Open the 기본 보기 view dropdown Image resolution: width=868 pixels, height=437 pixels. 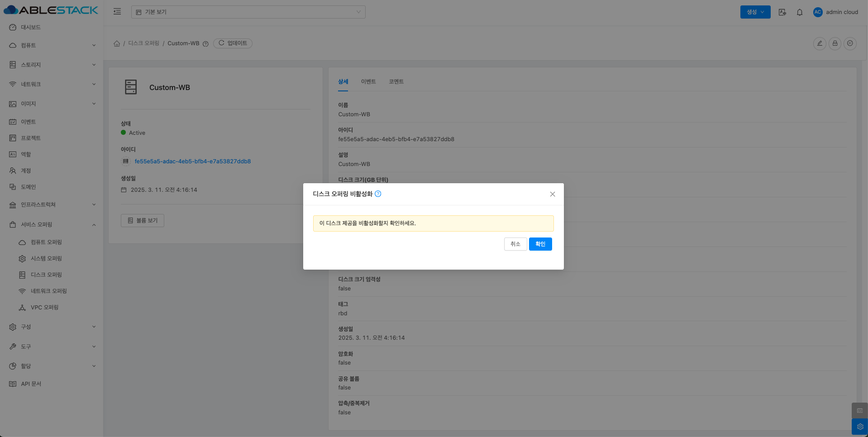pos(248,12)
